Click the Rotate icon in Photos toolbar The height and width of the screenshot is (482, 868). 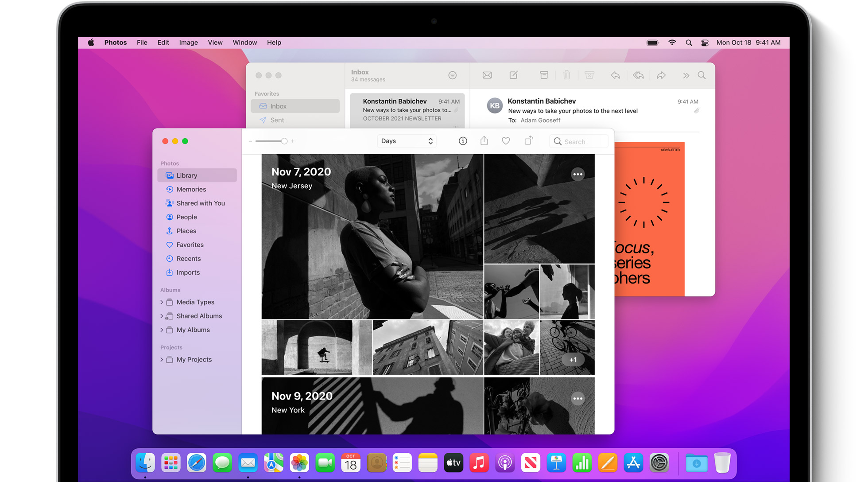[528, 141]
